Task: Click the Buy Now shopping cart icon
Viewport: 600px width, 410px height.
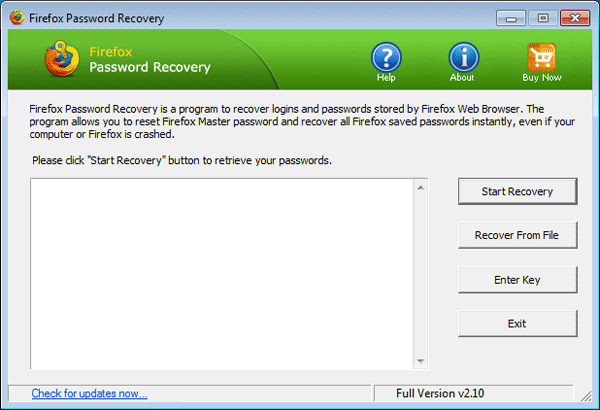Action: [541, 57]
